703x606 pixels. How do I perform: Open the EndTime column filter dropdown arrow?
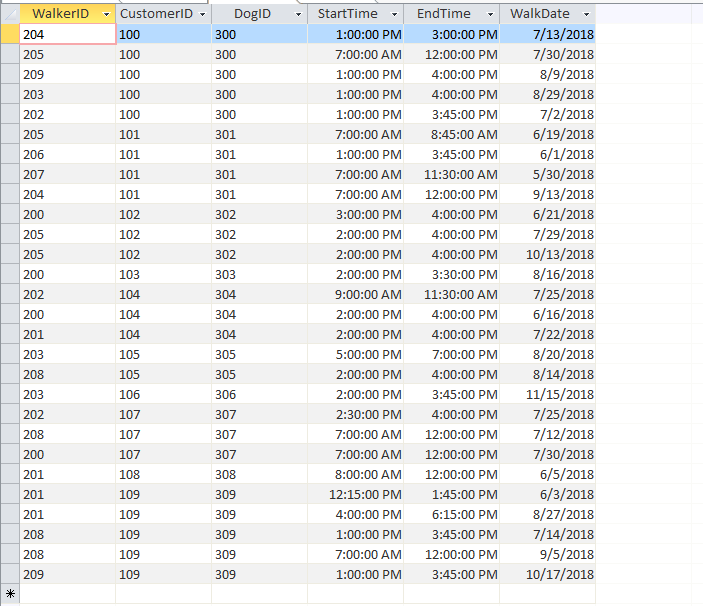[490, 14]
